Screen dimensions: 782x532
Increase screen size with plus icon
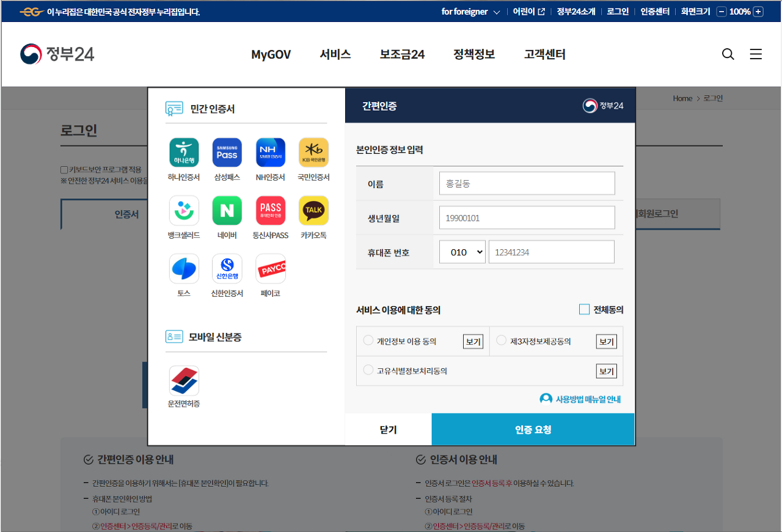coord(758,12)
